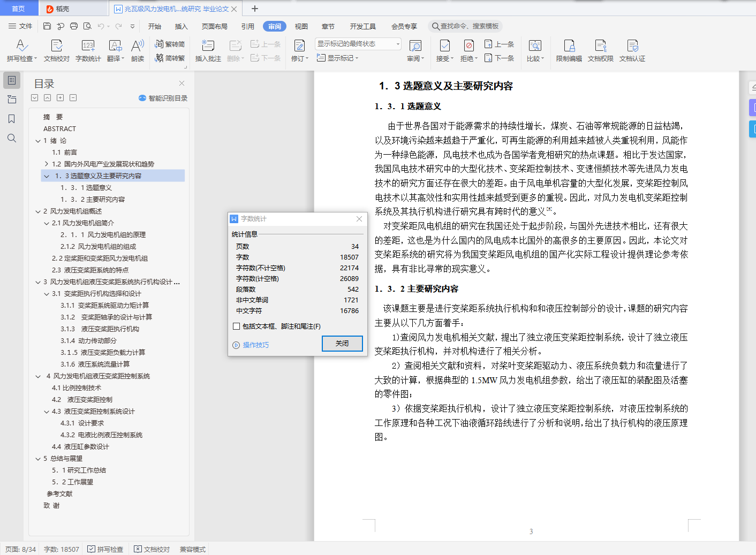Toggle 拼写检查 in the status bar
756x555 pixels.
(x=105, y=549)
